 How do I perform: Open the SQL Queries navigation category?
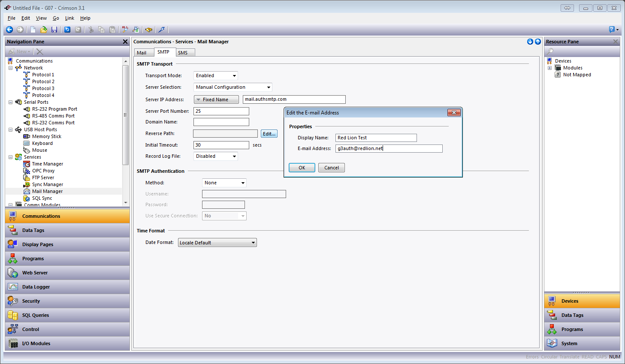tap(67, 315)
